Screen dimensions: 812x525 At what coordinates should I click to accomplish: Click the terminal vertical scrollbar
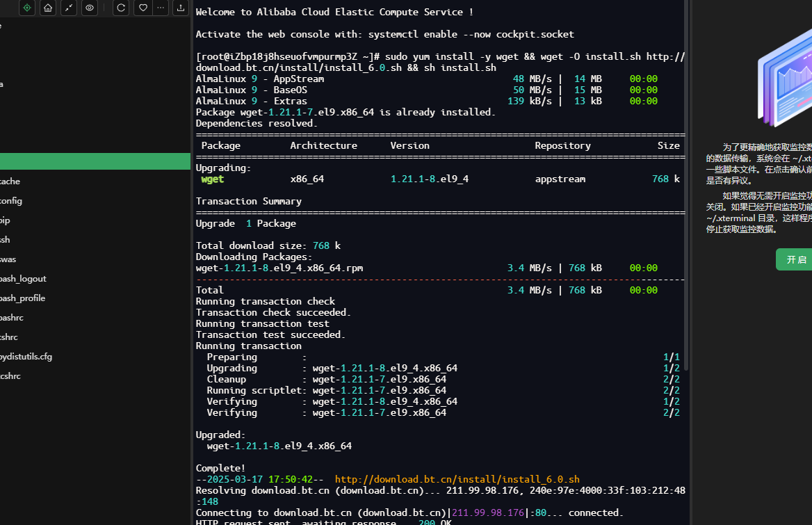[x=687, y=186]
